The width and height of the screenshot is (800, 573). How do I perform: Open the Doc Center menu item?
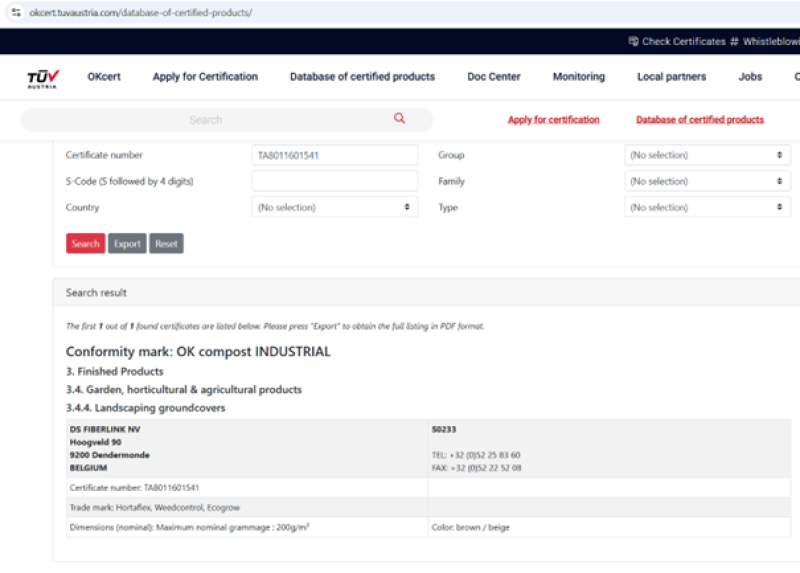click(493, 77)
